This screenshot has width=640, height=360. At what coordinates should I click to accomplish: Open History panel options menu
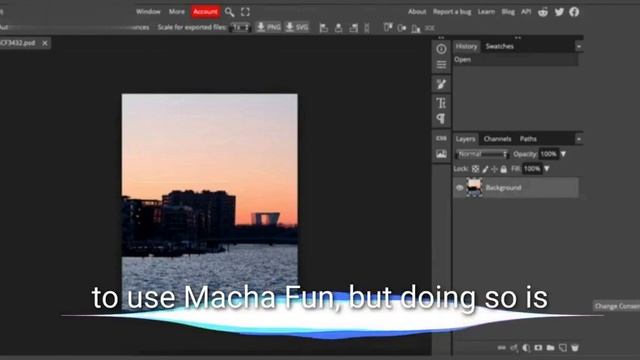pyautogui.click(x=579, y=47)
